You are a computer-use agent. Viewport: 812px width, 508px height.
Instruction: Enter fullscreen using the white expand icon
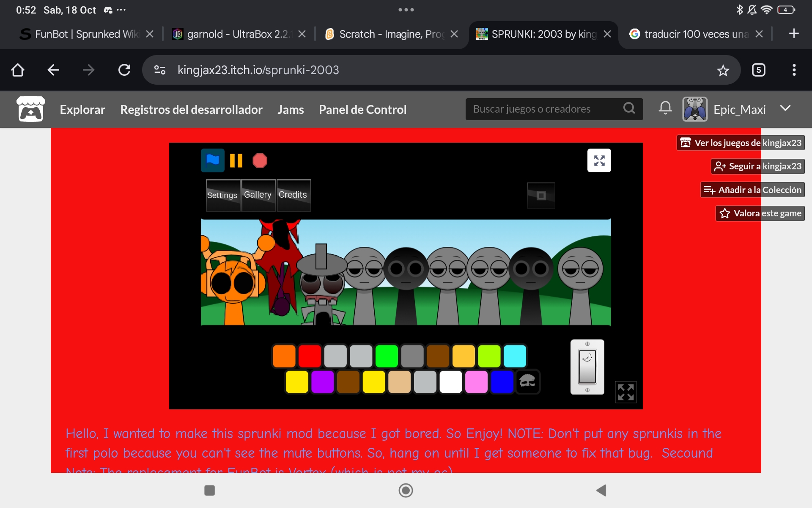599,160
